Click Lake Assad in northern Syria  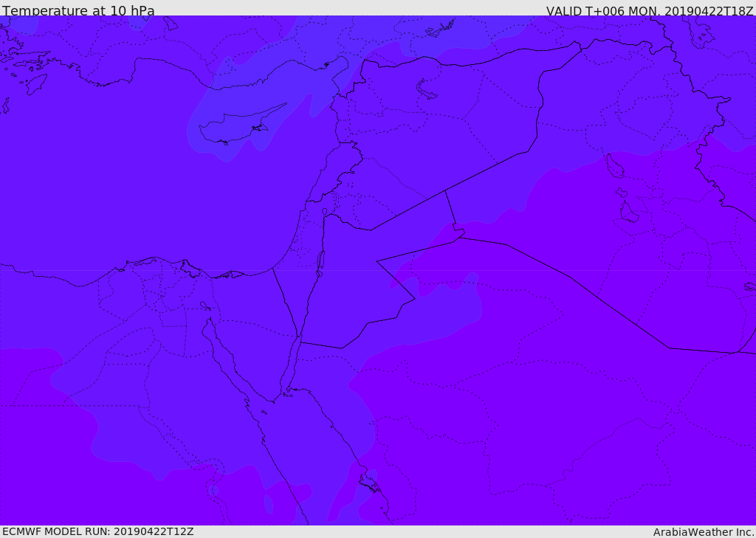pyautogui.click(x=426, y=90)
